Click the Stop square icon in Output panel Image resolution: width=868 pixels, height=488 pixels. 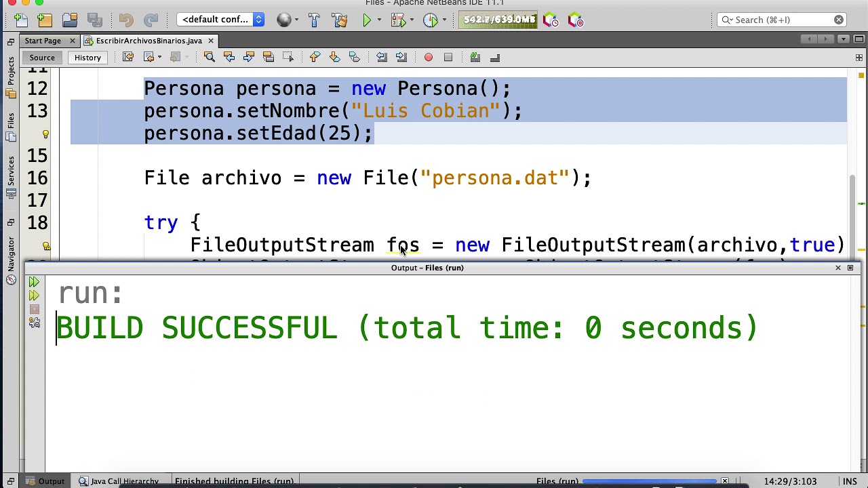point(34,309)
